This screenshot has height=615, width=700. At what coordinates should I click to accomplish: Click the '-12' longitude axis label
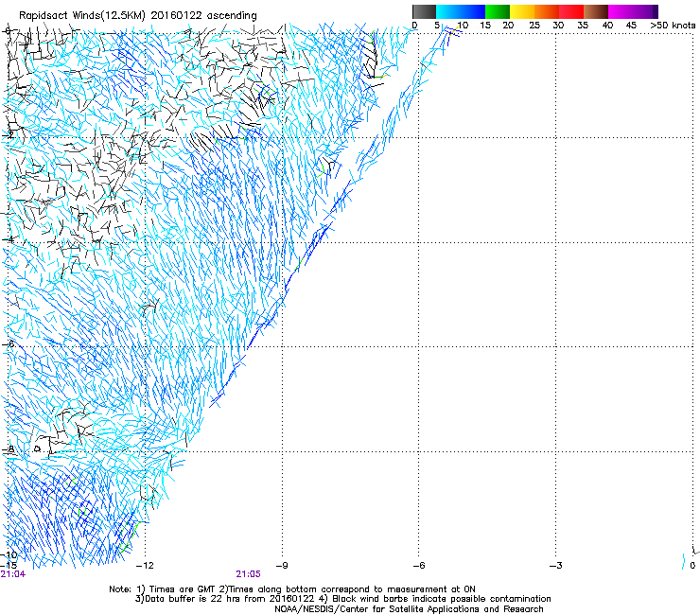(145, 566)
